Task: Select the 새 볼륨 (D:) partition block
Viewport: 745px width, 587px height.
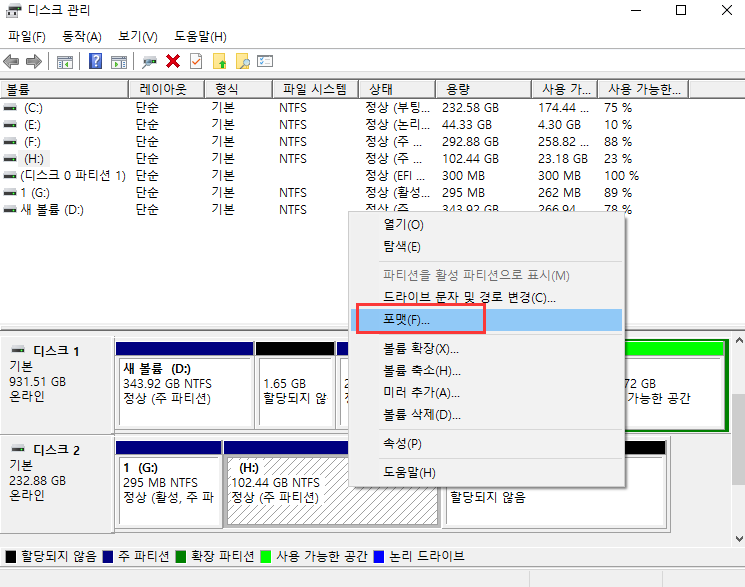Action: click(184, 385)
